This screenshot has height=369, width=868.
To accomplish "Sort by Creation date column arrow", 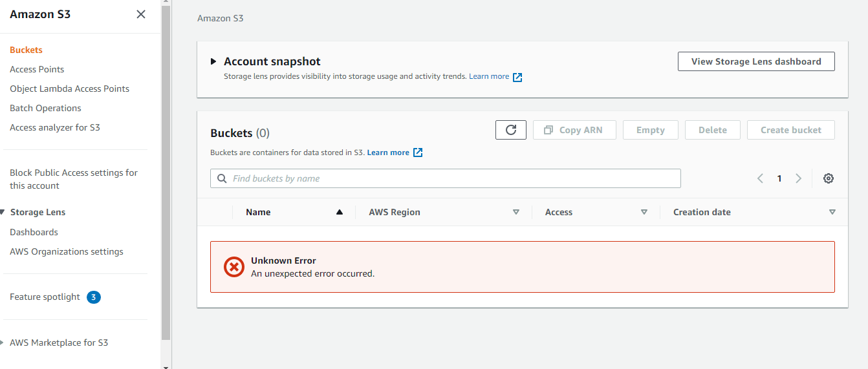I will [x=832, y=212].
